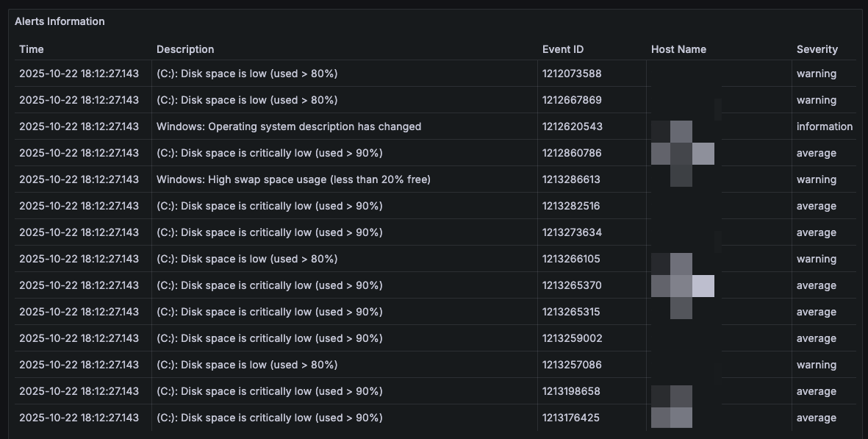868x439 pixels.
Task: Select event ID 1213282516 cell
Action: click(572, 206)
